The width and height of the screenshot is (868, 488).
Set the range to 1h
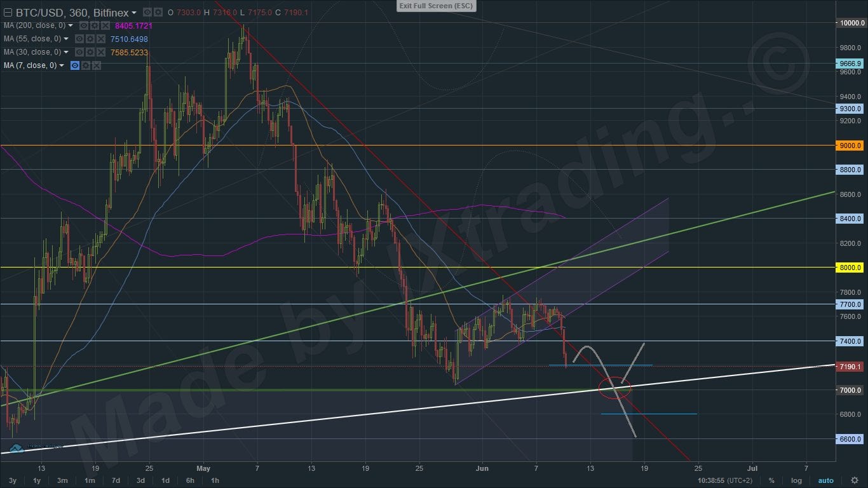(x=215, y=480)
